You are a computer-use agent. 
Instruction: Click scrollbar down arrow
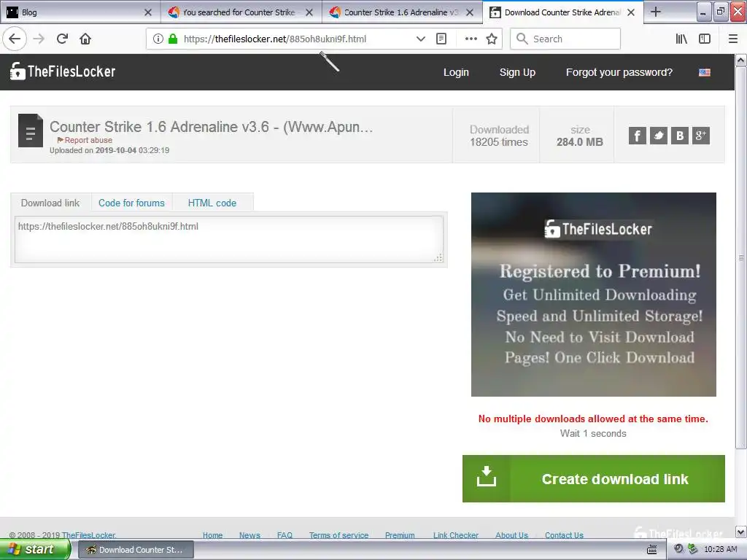coord(741,532)
